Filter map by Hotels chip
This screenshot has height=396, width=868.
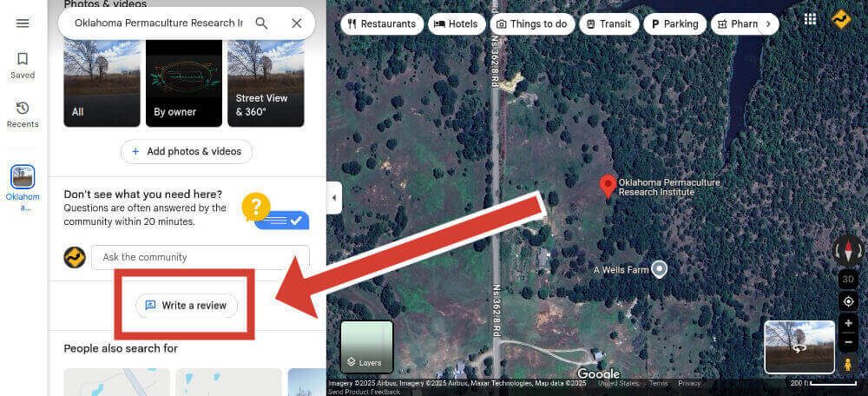tap(457, 23)
